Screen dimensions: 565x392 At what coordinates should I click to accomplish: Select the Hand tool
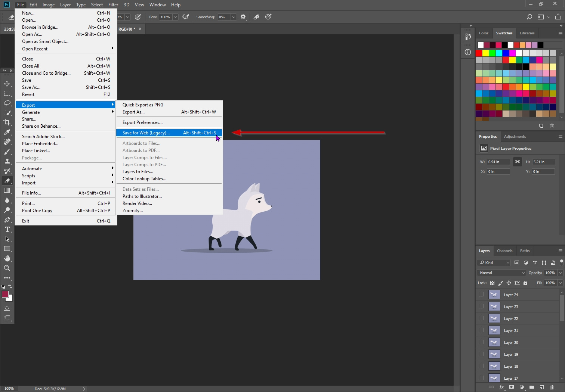pos(7,258)
